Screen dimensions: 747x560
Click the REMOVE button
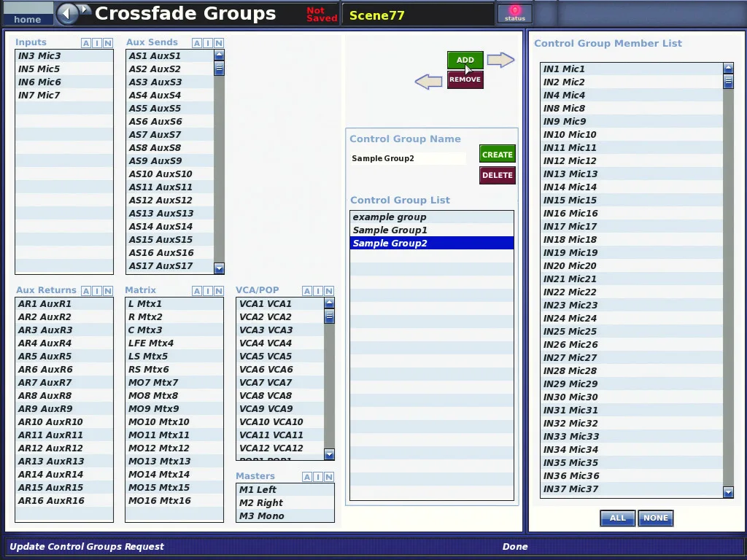click(465, 79)
